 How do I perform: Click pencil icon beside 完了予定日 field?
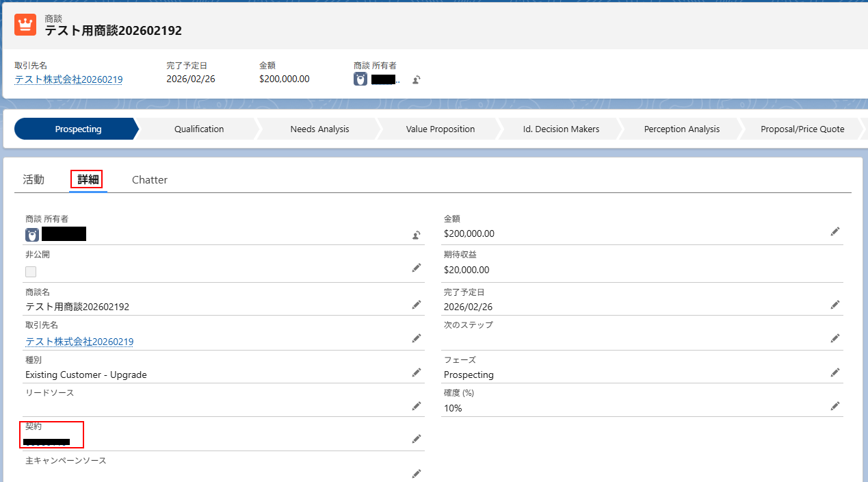tap(834, 305)
